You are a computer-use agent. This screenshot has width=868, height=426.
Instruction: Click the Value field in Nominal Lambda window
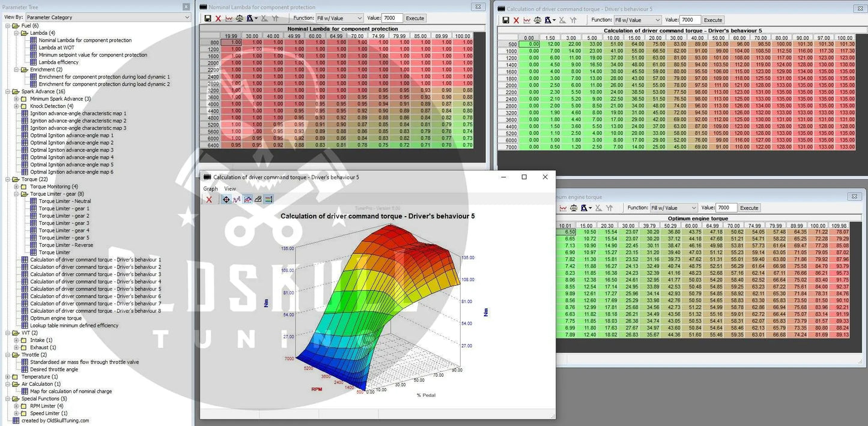(392, 19)
